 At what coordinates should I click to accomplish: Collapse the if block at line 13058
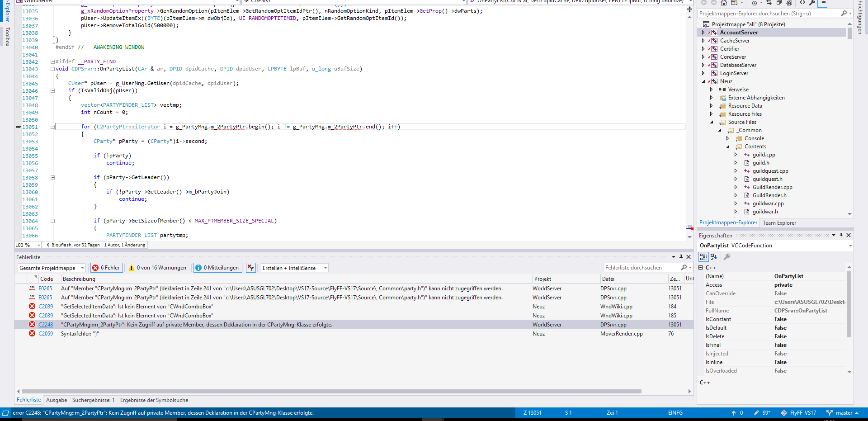pyautogui.click(x=52, y=178)
